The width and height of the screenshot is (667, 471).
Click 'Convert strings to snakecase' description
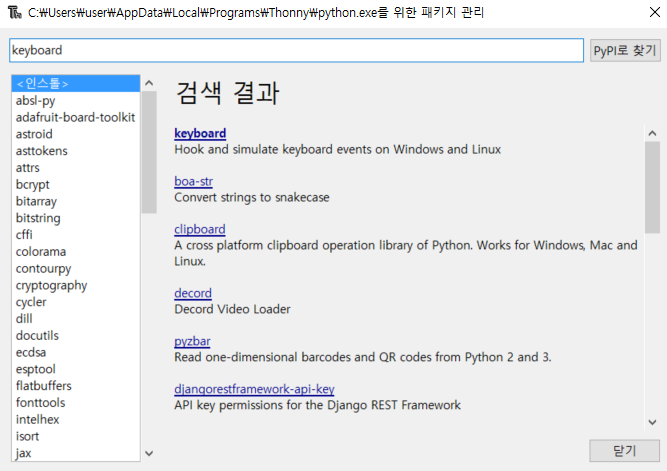(x=252, y=197)
